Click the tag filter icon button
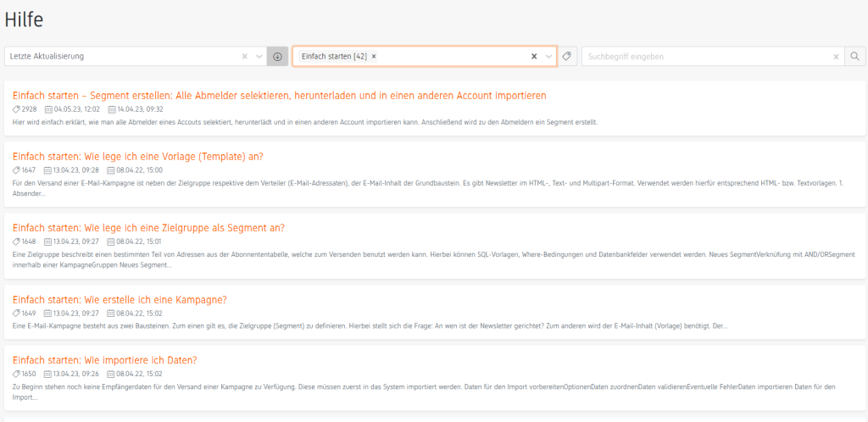868x422 pixels. [567, 57]
